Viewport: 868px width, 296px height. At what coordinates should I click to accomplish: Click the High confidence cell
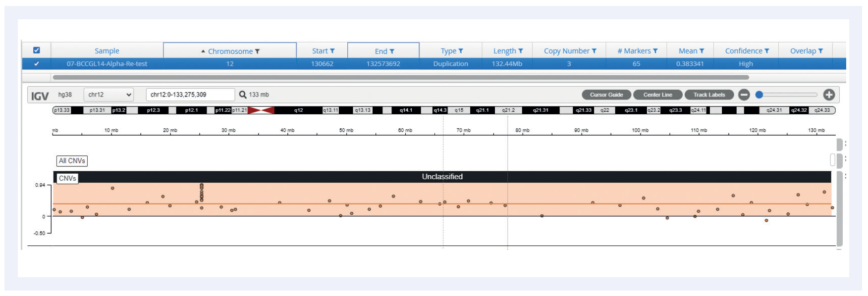(746, 64)
